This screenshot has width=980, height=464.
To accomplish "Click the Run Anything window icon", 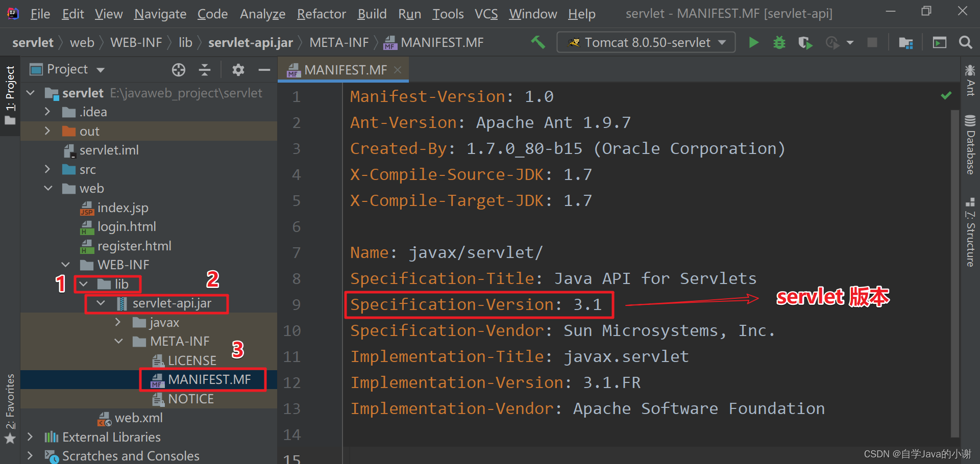I will point(940,42).
